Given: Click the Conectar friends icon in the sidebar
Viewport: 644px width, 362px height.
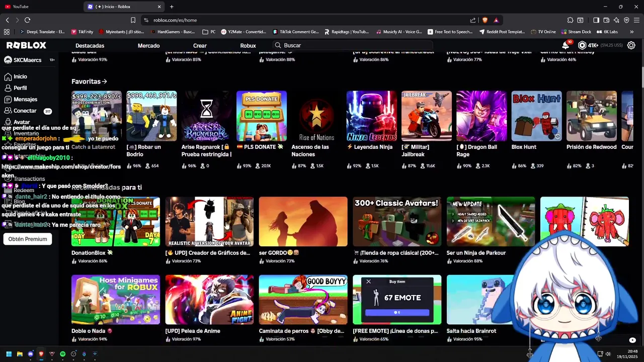Looking at the screenshot, I should (x=8, y=111).
